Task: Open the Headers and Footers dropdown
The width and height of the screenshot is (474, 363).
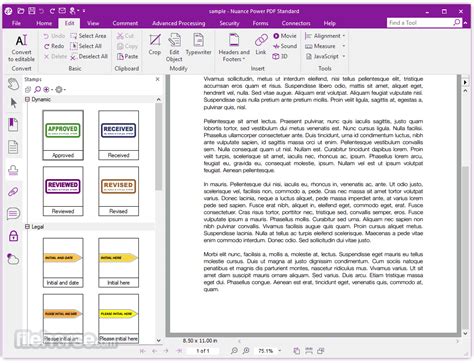Action: 234,48
